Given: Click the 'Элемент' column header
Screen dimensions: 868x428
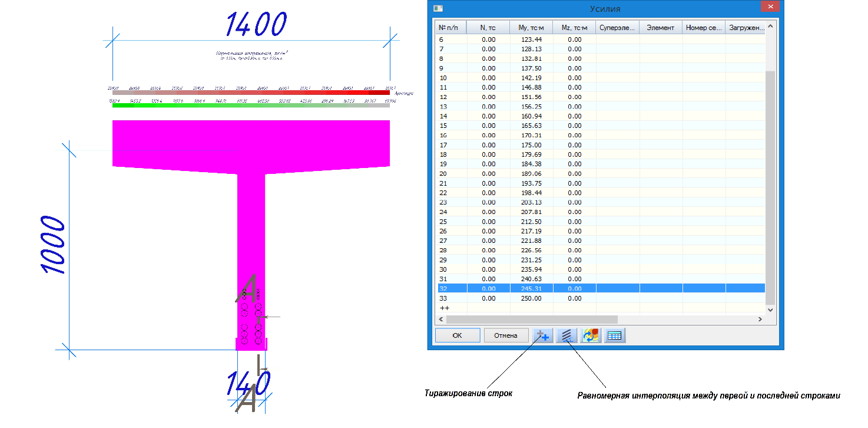Looking at the screenshot, I should pos(660,28).
